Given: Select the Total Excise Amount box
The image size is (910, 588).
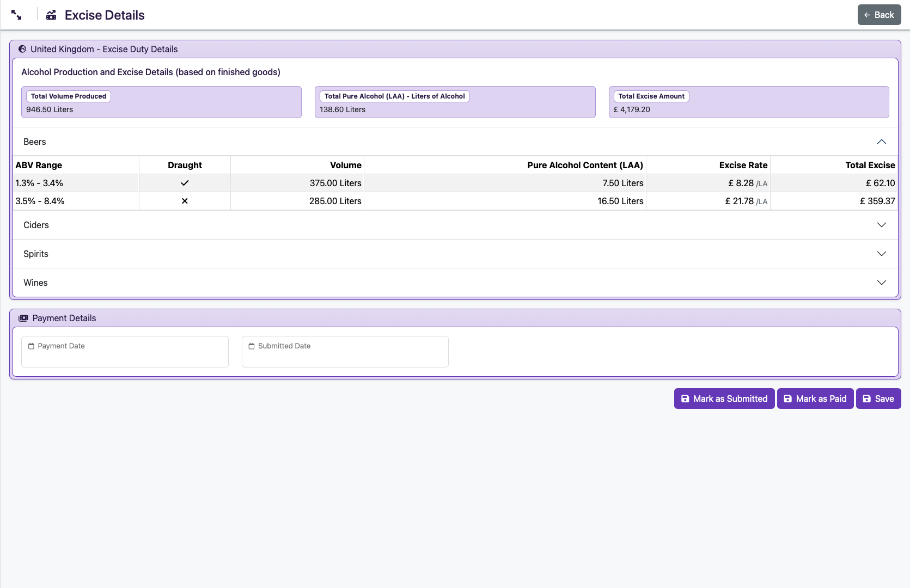Looking at the screenshot, I should (748, 102).
